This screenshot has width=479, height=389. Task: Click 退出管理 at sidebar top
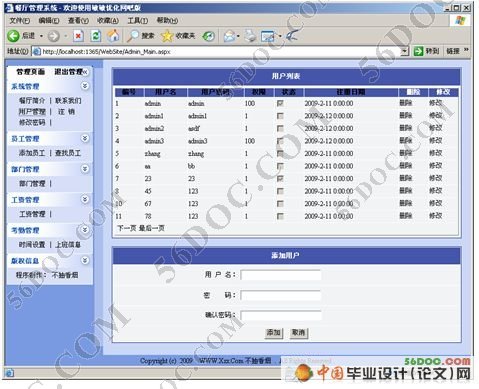[x=69, y=72]
